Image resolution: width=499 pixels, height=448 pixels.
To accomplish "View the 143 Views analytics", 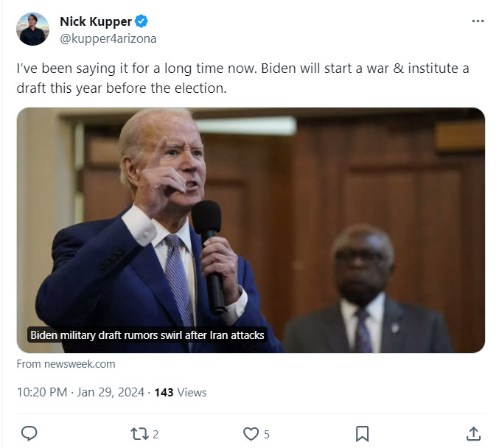I will coord(180,392).
